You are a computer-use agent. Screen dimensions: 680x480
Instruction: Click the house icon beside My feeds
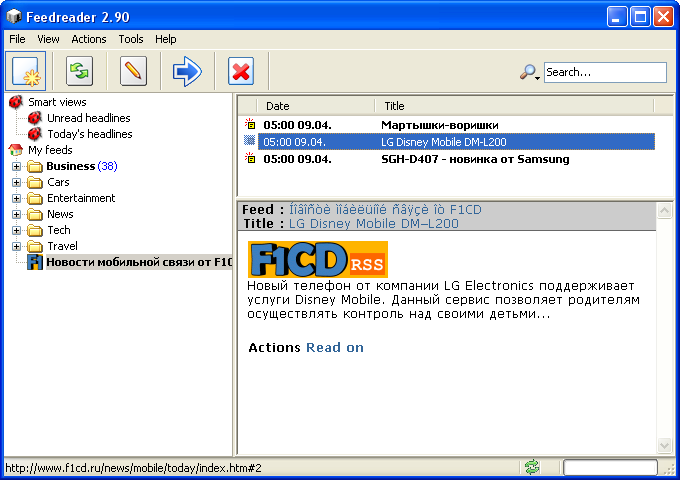coord(16,150)
